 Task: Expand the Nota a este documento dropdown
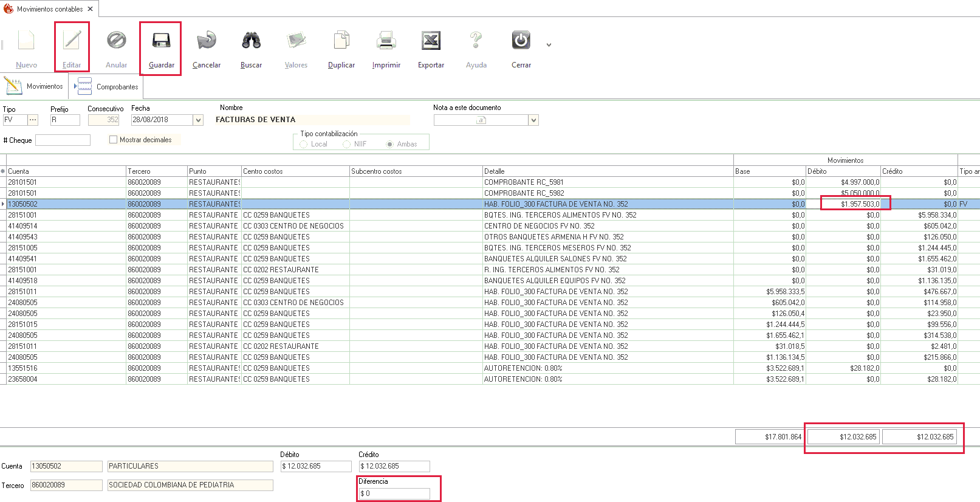533,120
